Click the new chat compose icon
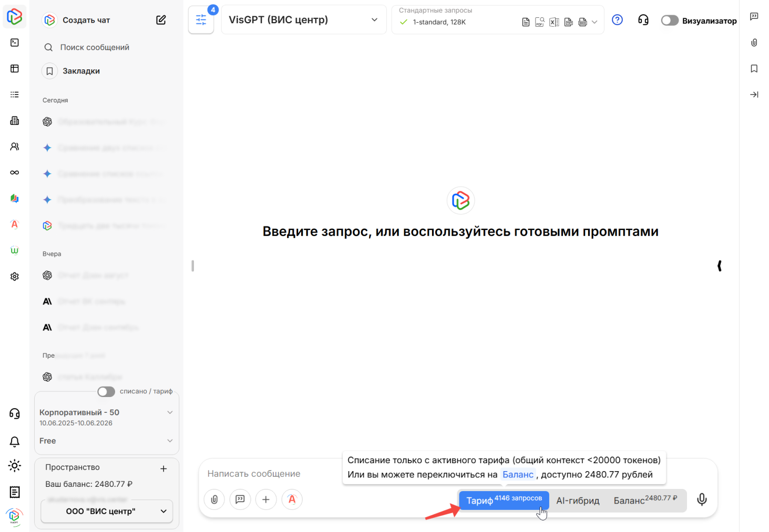This screenshot has height=532, width=769. click(161, 20)
